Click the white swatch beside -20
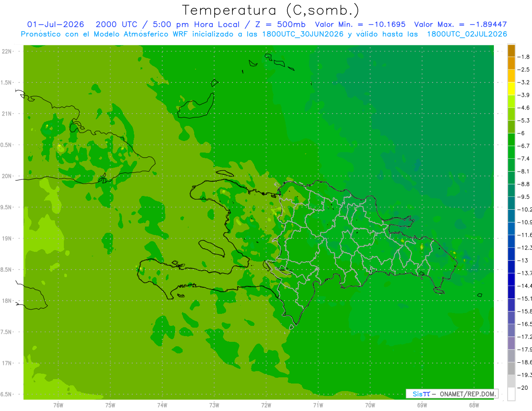 [511, 394]
